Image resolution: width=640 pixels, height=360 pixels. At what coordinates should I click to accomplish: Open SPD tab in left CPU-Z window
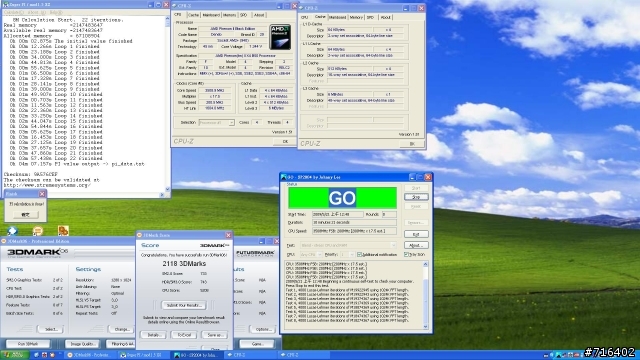244,15
